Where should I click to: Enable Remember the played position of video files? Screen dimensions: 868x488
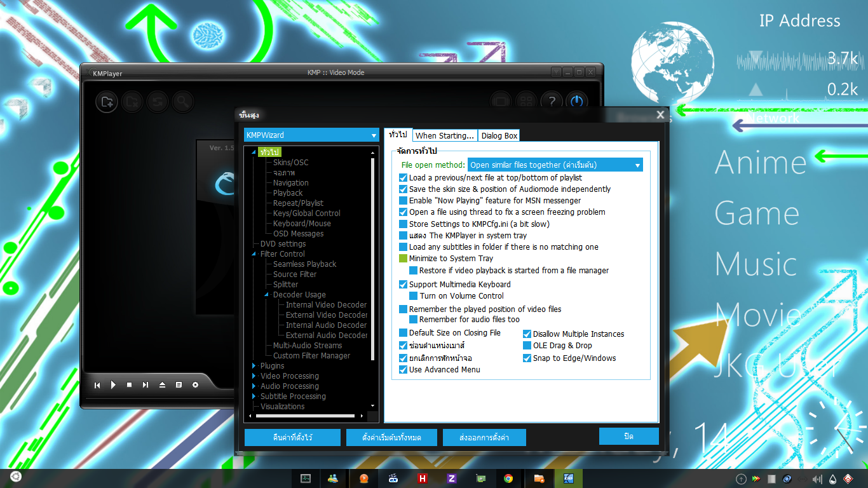coord(403,309)
